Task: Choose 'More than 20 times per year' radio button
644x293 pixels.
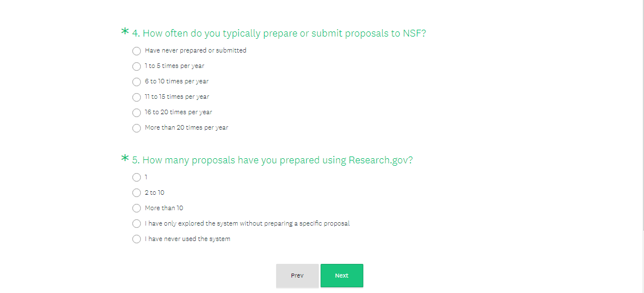Action: click(x=136, y=128)
